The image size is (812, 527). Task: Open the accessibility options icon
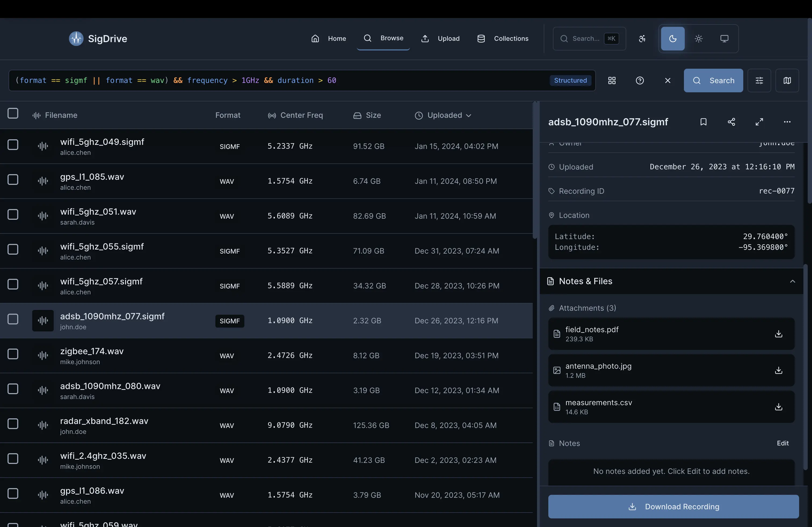click(642, 39)
